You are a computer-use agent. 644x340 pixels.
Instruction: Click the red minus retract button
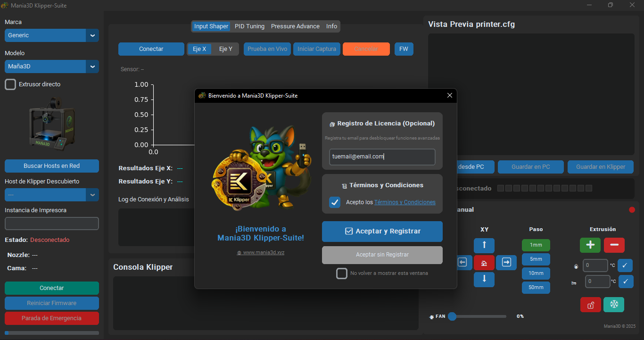(x=614, y=245)
